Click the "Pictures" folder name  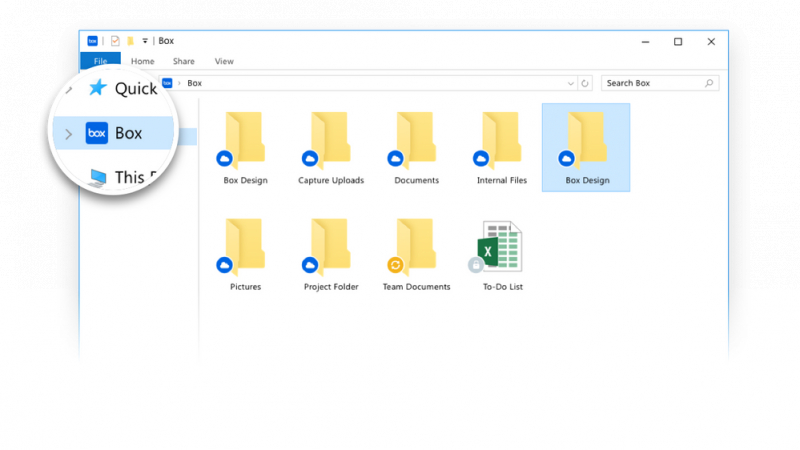click(x=245, y=287)
